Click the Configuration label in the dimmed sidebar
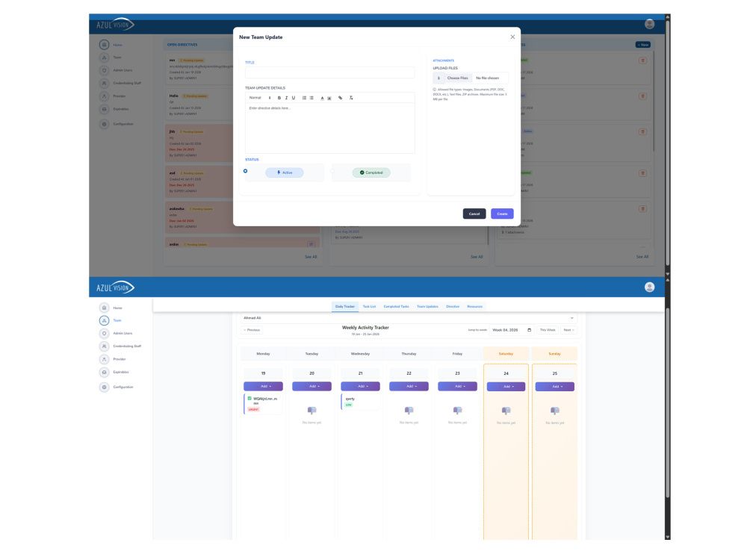Image resolution: width=747 pixels, height=560 pixels. [123, 124]
